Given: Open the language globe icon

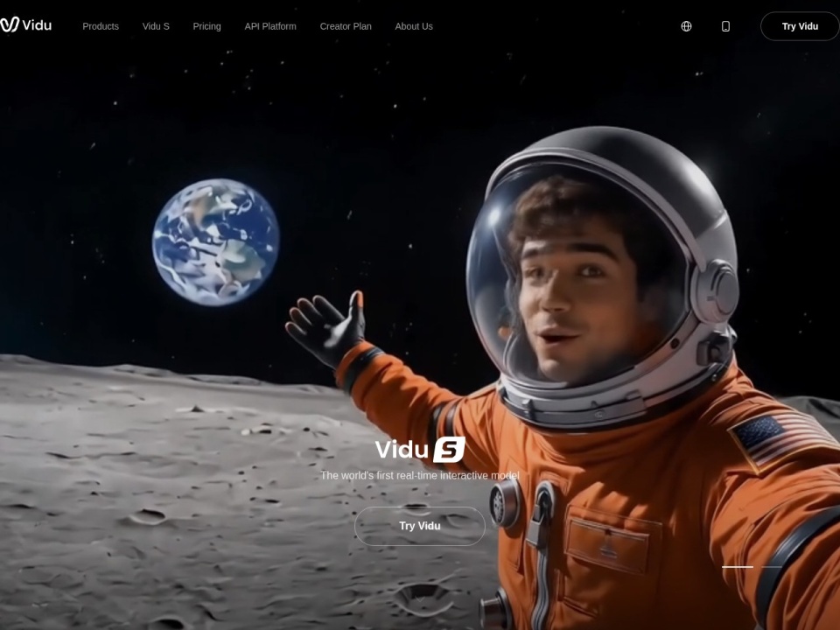Looking at the screenshot, I should pos(686,26).
